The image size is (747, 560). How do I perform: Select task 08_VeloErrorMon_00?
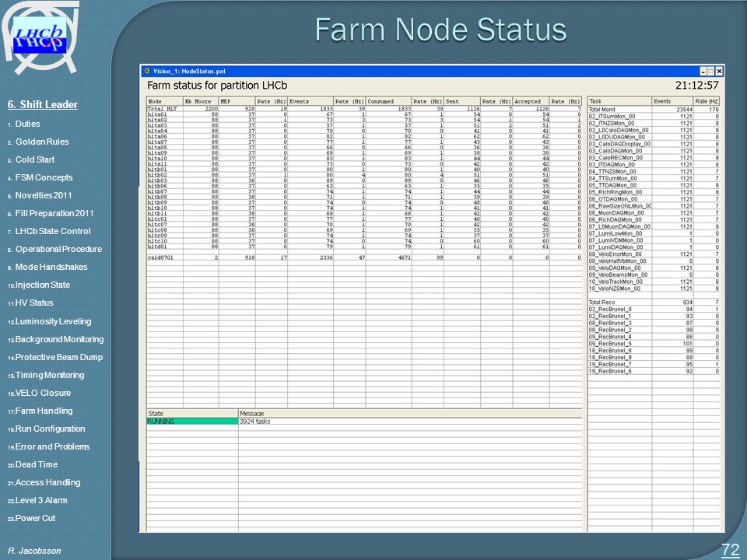pos(654,254)
